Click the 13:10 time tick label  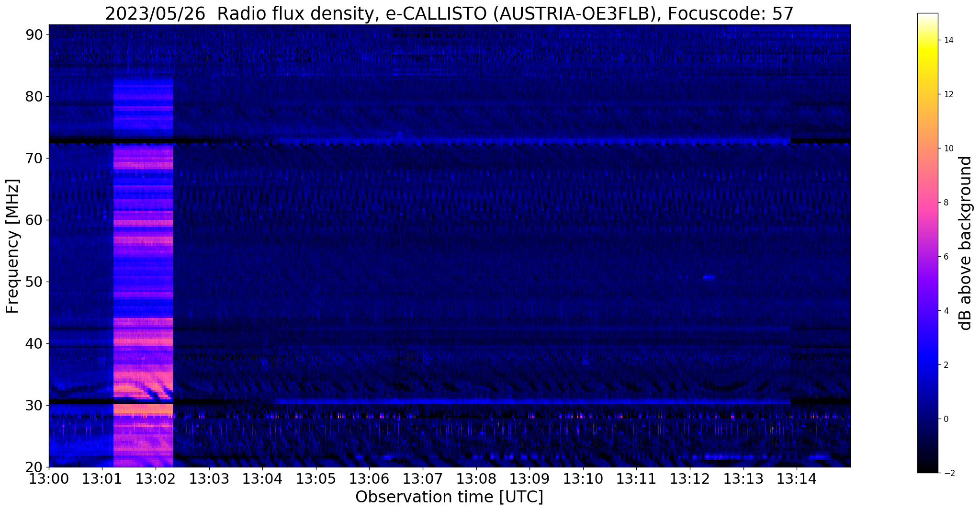tap(583, 479)
